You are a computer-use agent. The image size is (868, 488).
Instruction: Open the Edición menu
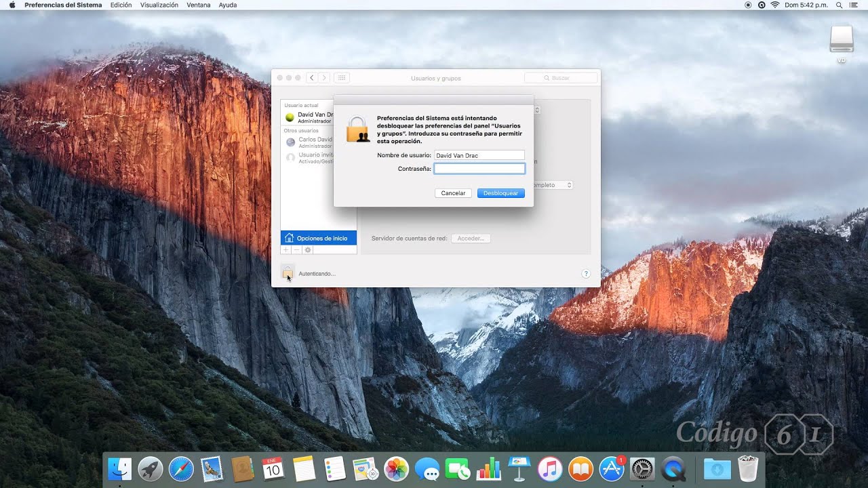pyautogui.click(x=121, y=5)
